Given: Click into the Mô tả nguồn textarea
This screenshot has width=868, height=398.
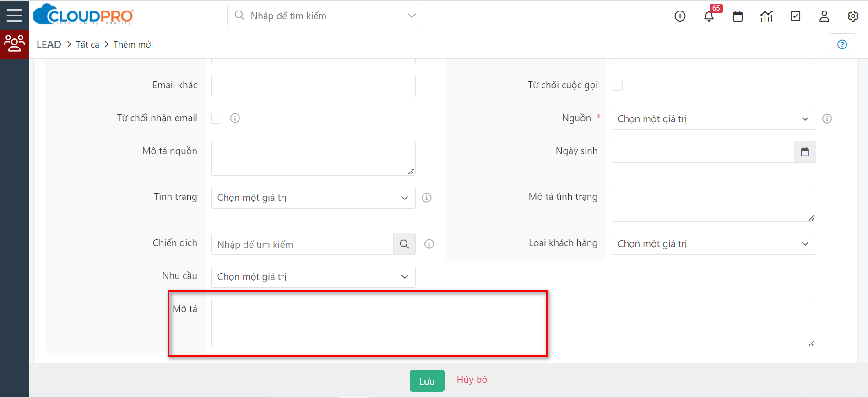Looking at the screenshot, I should click(x=313, y=158).
